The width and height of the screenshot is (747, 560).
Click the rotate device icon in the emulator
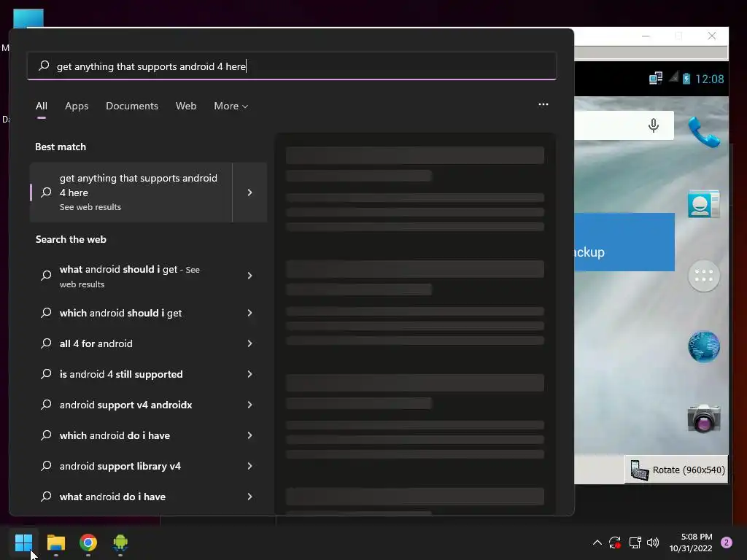coord(639,470)
